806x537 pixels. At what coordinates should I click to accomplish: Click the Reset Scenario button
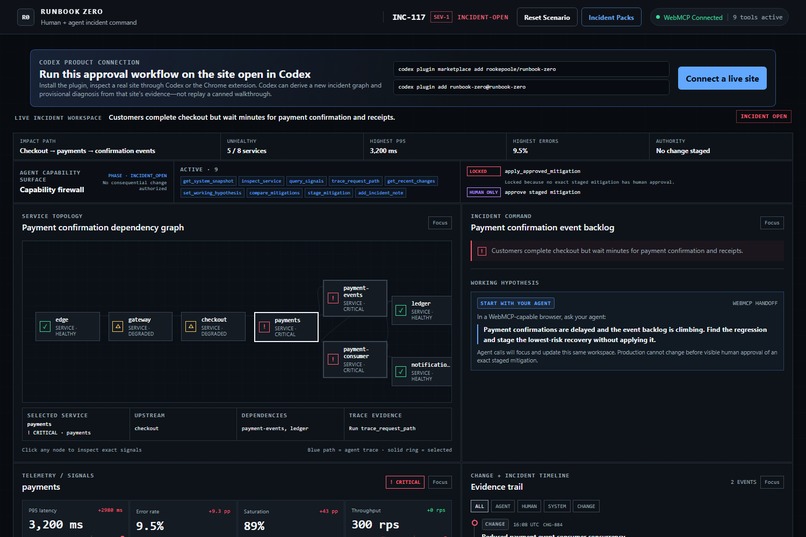click(x=547, y=17)
